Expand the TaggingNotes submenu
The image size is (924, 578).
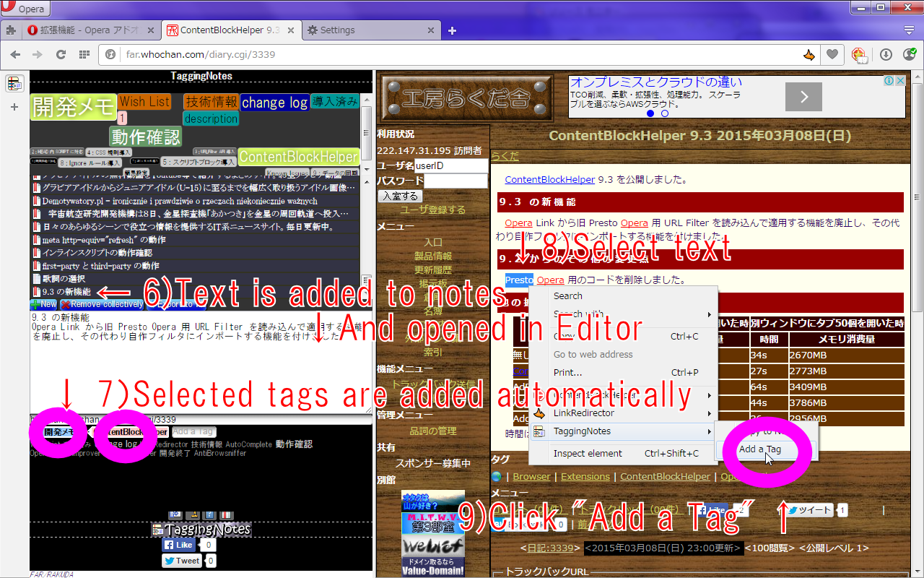710,431
